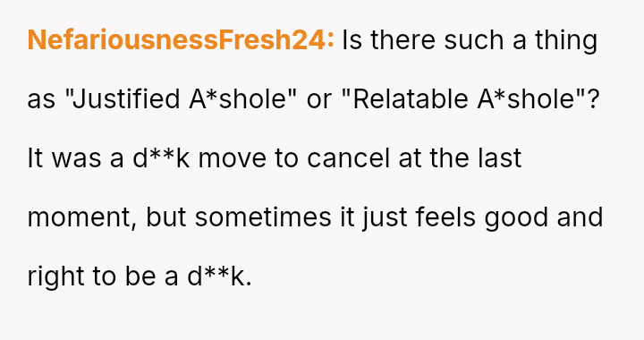Screen dimensions: 644x340
Task: Click the word "but" after the comma
Action: [x=166, y=217]
